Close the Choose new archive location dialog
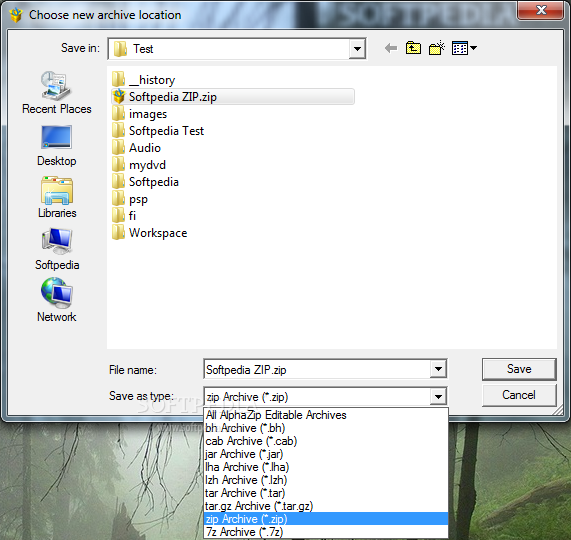 point(540,10)
